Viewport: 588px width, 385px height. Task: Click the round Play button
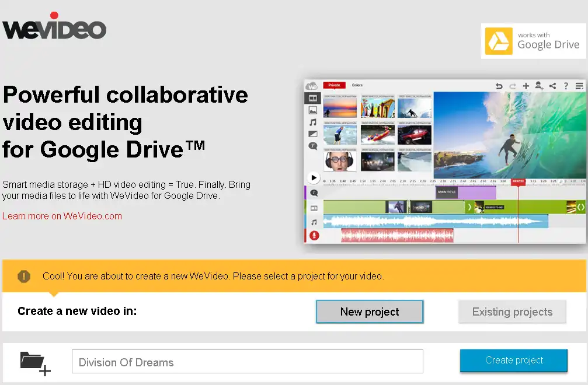(314, 177)
